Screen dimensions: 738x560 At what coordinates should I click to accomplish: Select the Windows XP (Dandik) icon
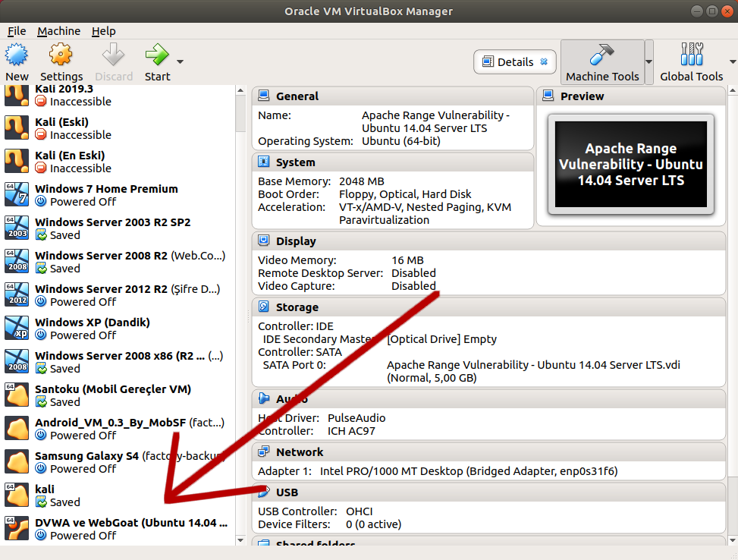tap(17, 329)
